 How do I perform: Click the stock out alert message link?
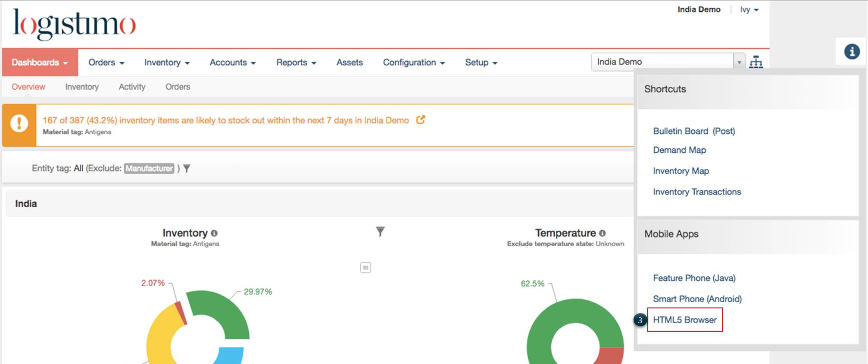click(226, 120)
